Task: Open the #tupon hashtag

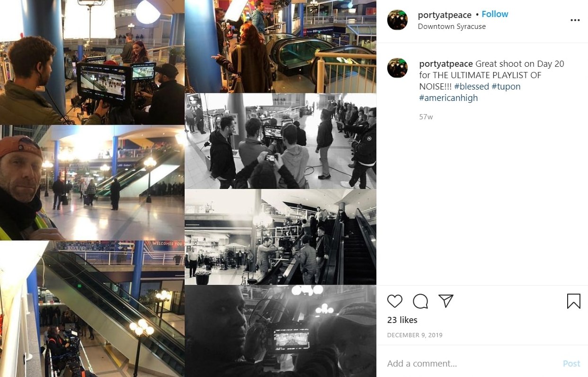Action: (x=506, y=87)
